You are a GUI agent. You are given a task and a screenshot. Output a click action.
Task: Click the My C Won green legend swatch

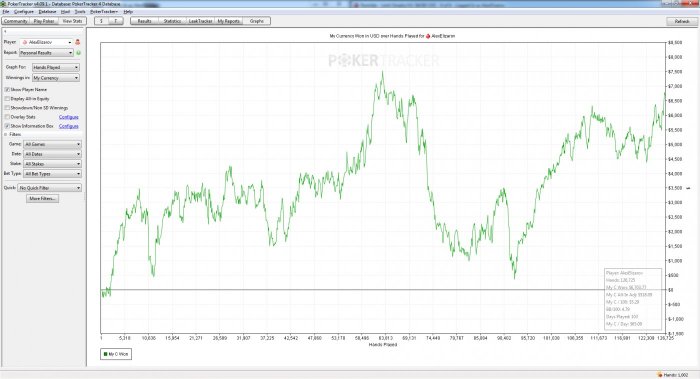click(105, 354)
